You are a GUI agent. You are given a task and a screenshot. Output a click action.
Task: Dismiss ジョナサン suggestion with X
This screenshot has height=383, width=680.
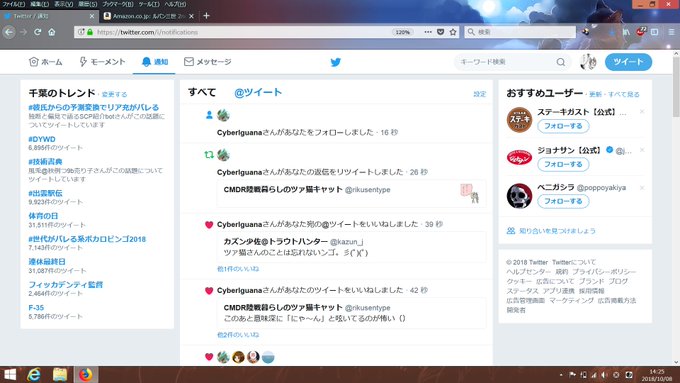pos(642,150)
